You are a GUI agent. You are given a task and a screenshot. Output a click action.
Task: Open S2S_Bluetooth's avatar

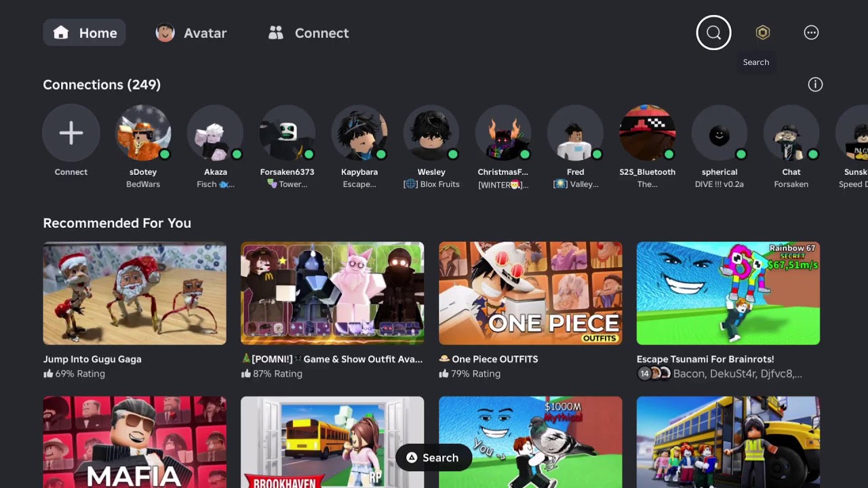point(648,133)
